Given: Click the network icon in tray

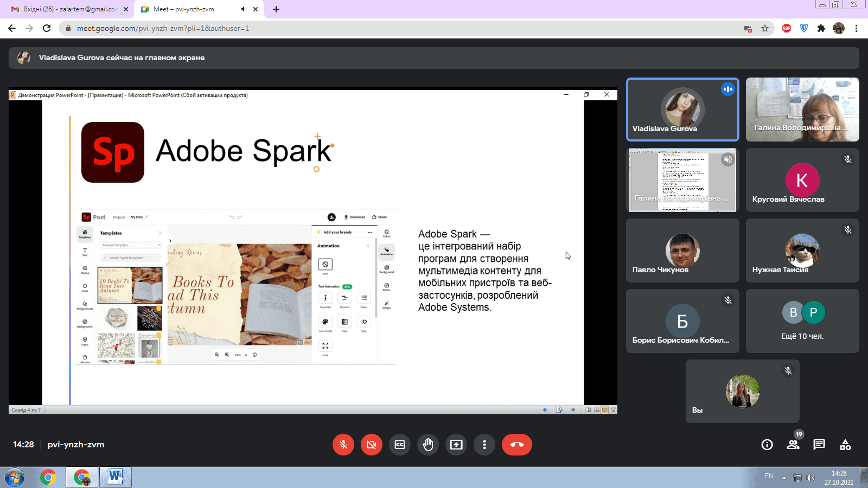Looking at the screenshot, I should click(797, 478).
